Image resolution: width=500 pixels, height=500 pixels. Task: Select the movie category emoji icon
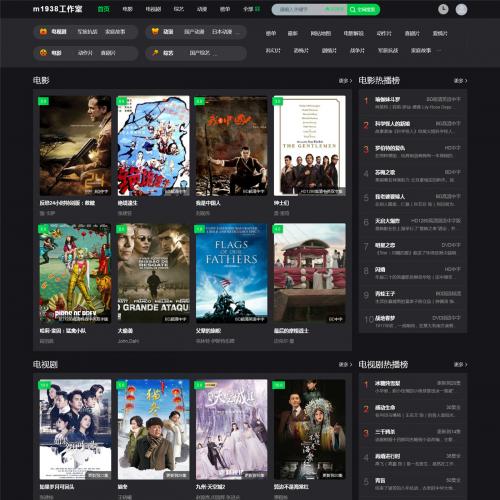(43, 53)
